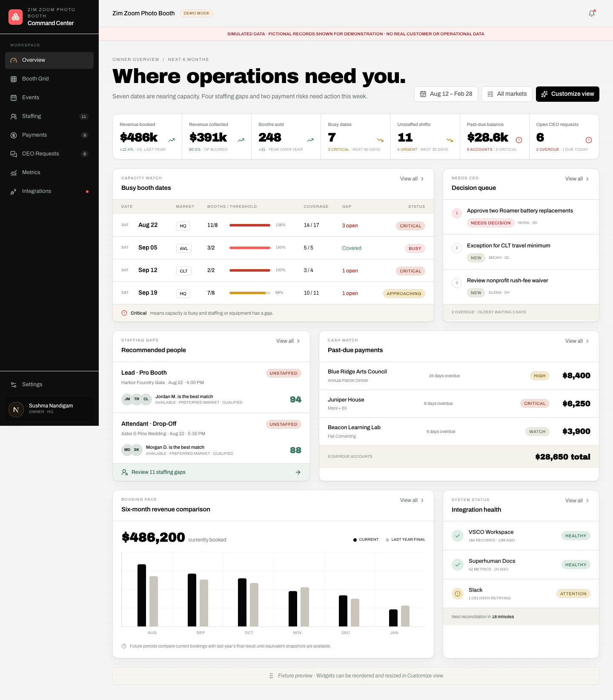613x700 pixels.
Task: Click the Payments dollar icon
Action: point(14,135)
